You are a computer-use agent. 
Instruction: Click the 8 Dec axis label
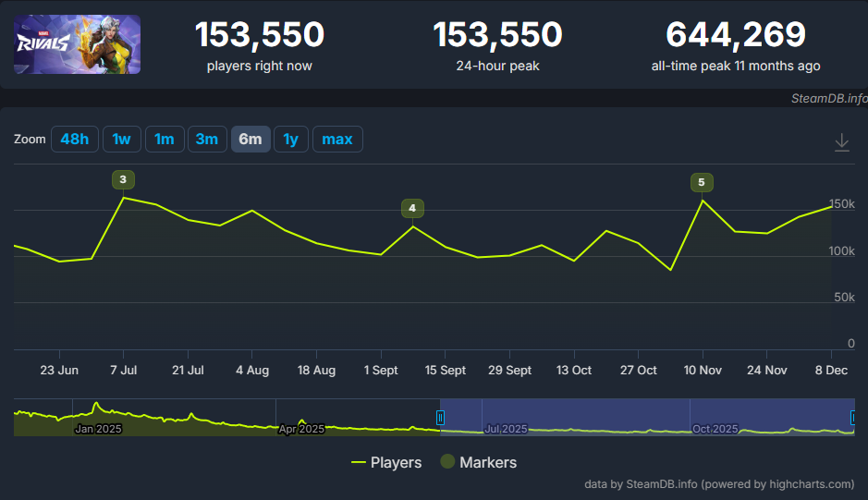point(831,370)
